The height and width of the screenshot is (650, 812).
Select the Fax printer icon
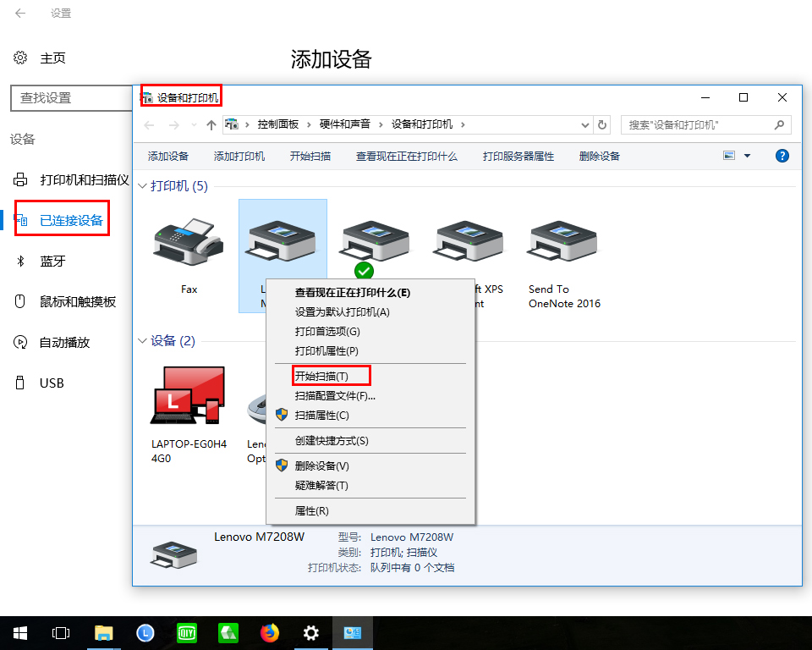pyautogui.click(x=189, y=242)
